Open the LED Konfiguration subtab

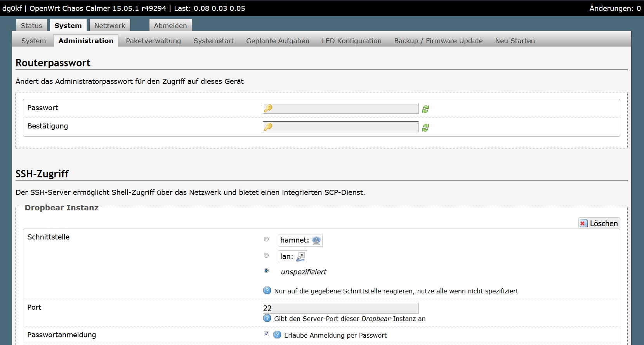352,41
